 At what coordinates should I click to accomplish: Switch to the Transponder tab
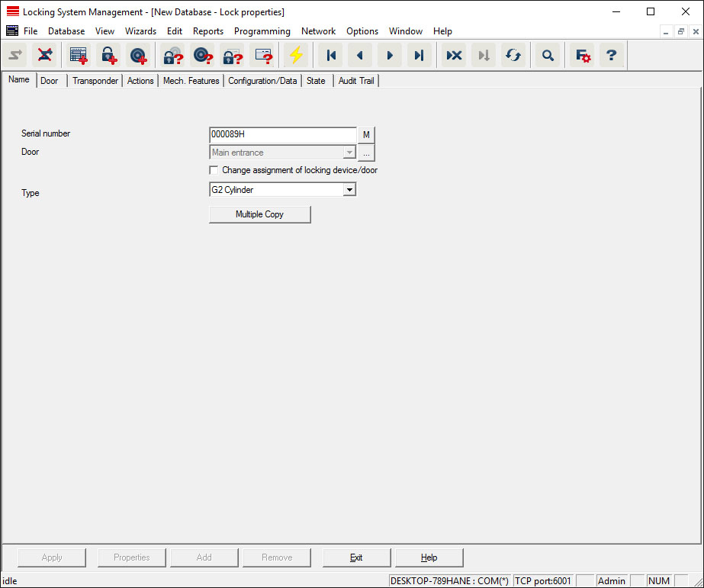click(95, 81)
